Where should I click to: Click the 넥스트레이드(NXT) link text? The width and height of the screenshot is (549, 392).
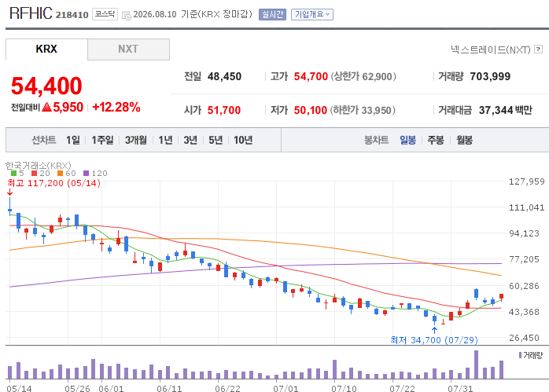[491, 49]
